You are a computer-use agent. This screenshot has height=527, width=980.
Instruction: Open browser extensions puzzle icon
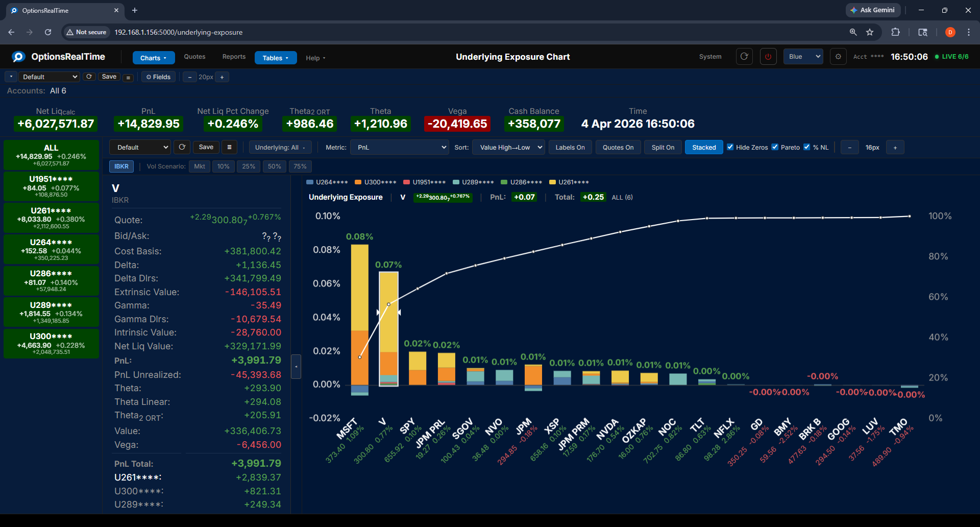895,32
